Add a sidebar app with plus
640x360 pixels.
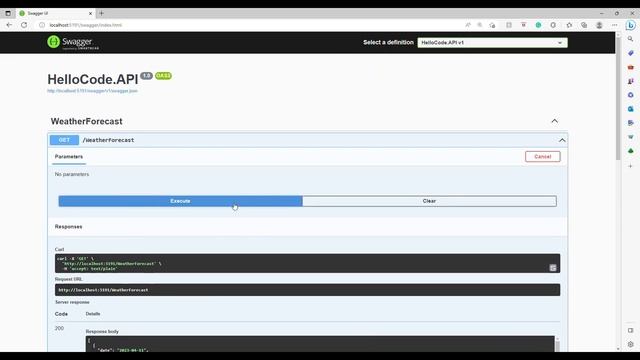(631, 166)
